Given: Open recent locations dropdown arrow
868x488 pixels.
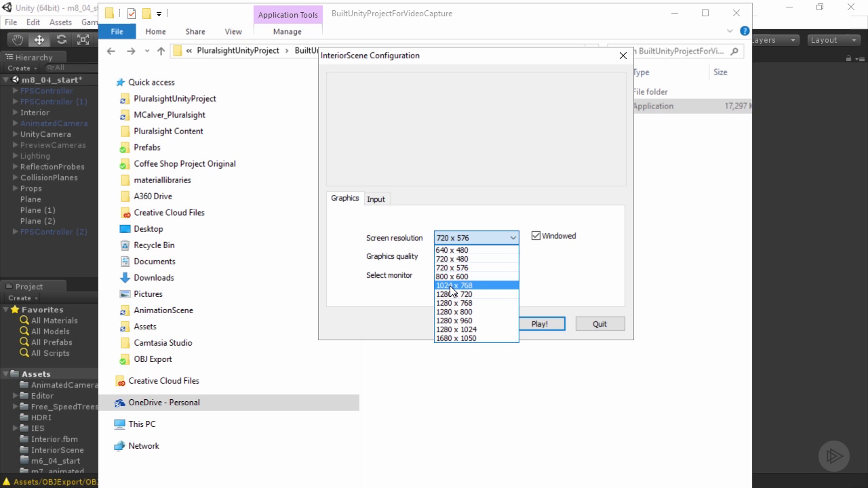Looking at the screenshot, I should point(146,51).
